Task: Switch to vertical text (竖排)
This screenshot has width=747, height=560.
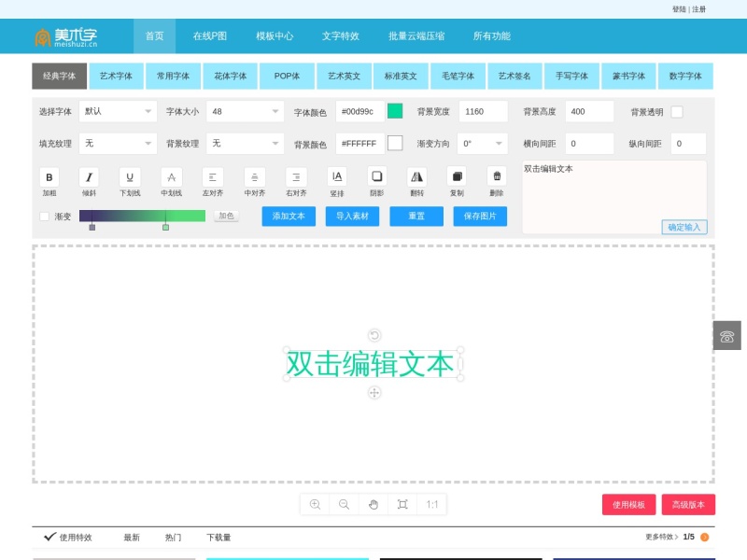Action: [337, 176]
